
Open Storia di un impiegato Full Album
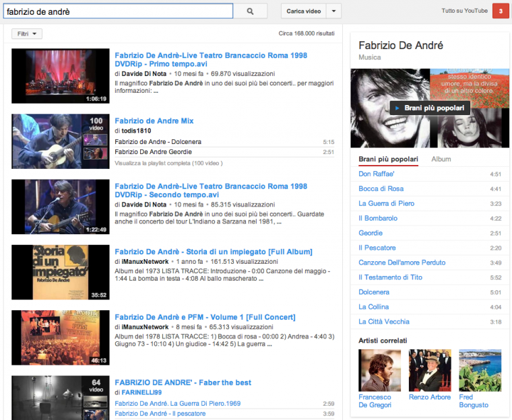pyautogui.click(x=214, y=252)
